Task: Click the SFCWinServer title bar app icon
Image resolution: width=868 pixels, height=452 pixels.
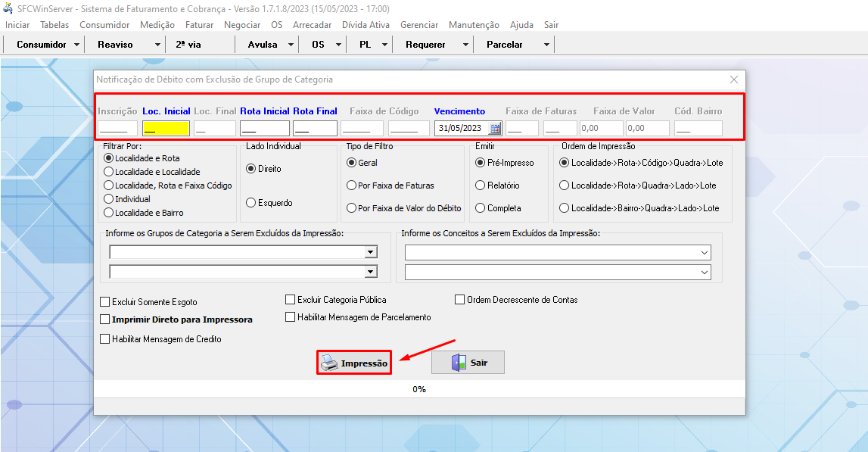Action: coord(8,8)
